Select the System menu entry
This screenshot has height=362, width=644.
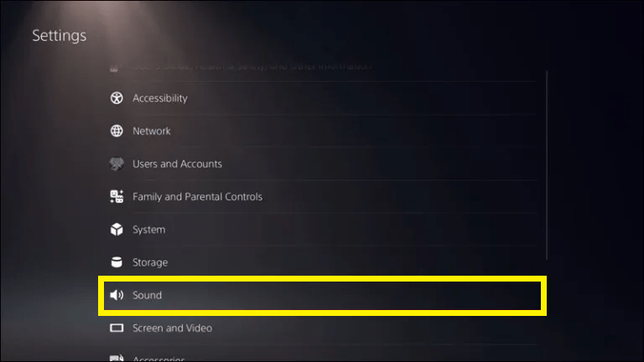click(322, 230)
